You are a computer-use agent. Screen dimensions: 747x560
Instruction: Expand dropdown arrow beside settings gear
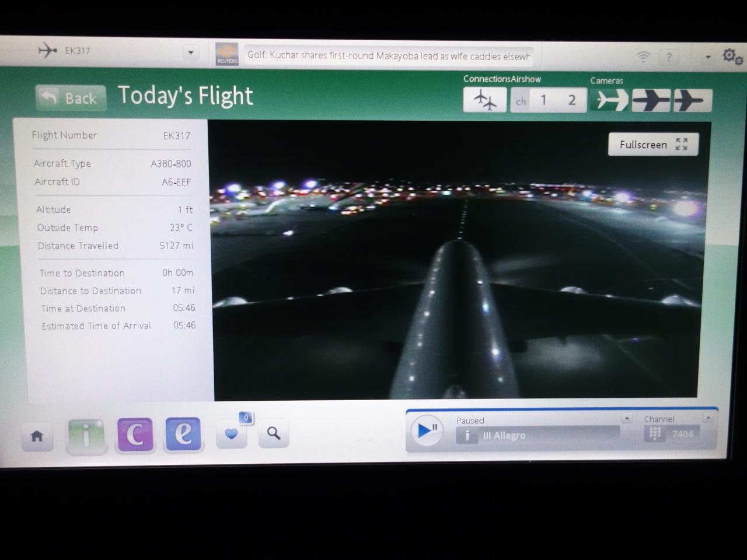[708, 57]
